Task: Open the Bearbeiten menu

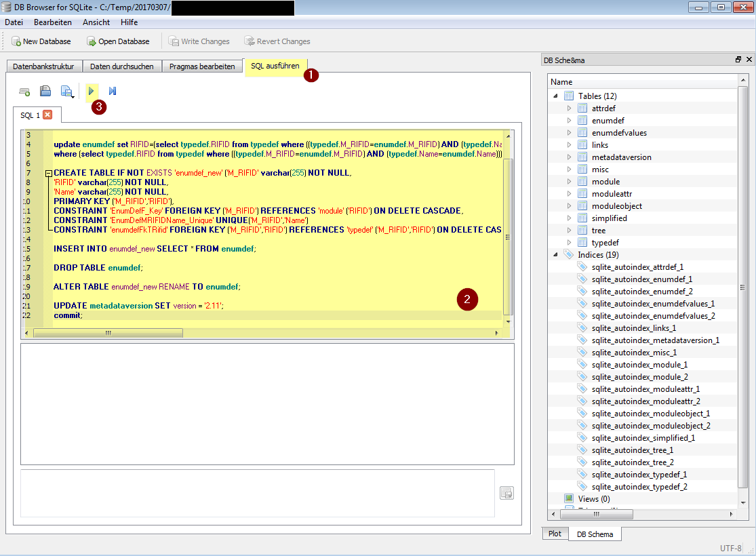Action: coord(53,22)
